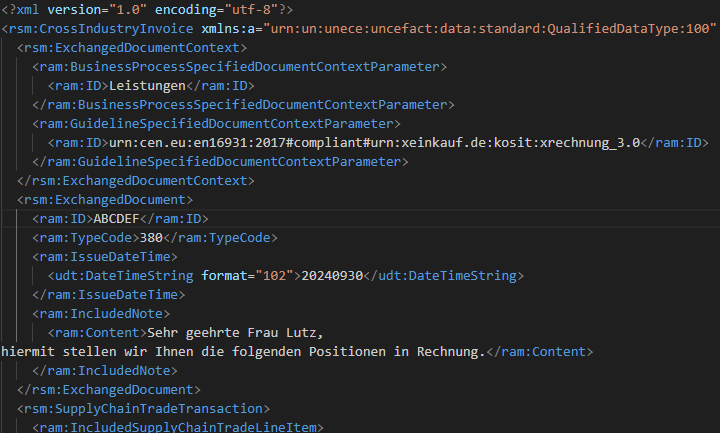This screenshot has height=433, width=720.
Task: Click the opening rsm:SupplyChainTradeTransaction tag
Action: tap(143, 409)
